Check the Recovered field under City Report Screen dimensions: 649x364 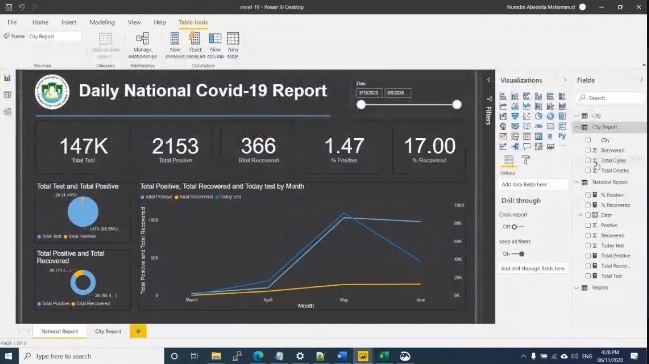coord(588,150)
